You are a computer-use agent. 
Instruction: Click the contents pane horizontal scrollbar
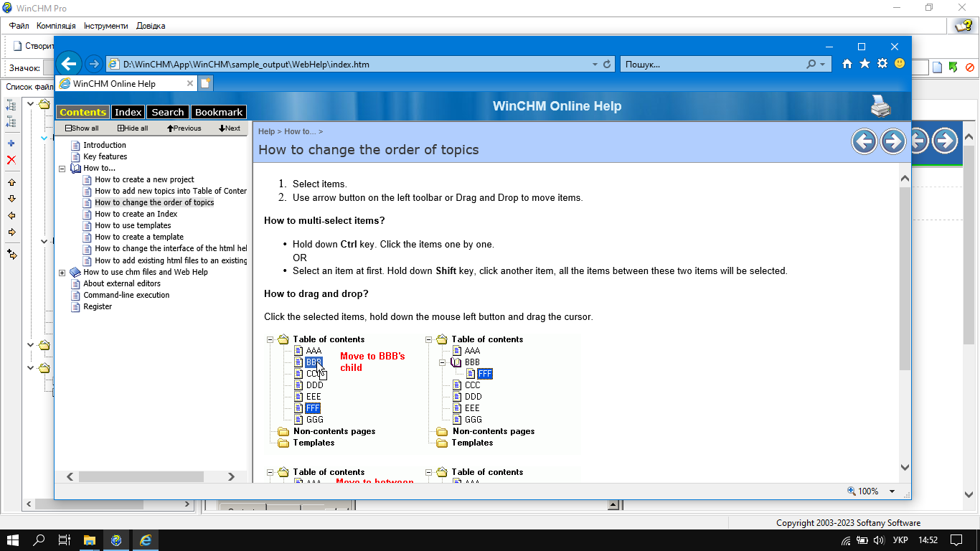tap(151, 476)
